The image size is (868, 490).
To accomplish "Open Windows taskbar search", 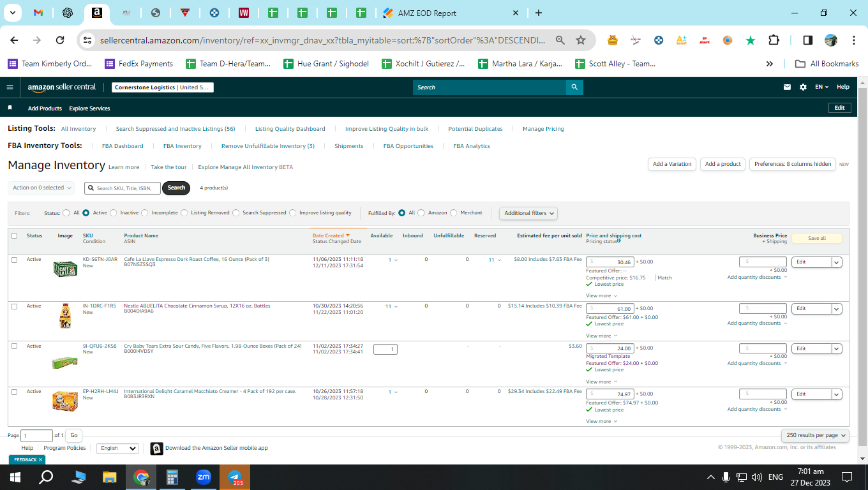I will (x=46, y=477).
